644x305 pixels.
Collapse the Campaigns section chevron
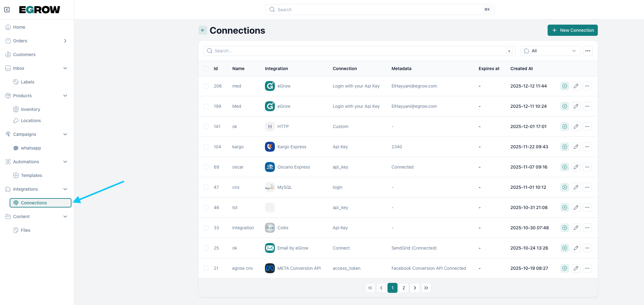coord(65,134)
